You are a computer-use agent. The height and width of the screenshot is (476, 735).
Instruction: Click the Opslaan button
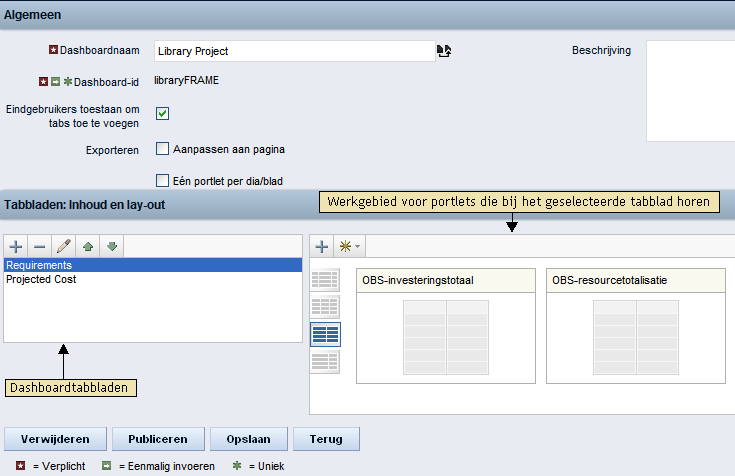point(248,439)
